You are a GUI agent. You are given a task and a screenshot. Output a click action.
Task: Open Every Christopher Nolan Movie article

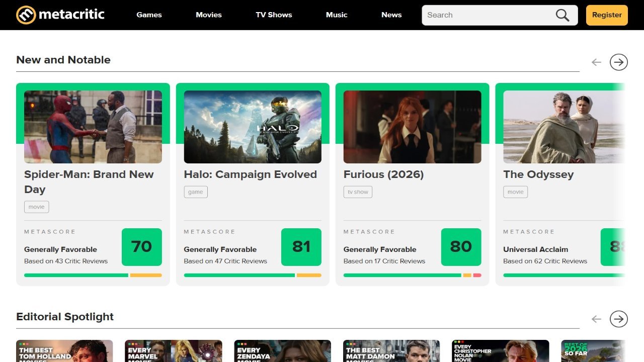click(x=501, y=351)
